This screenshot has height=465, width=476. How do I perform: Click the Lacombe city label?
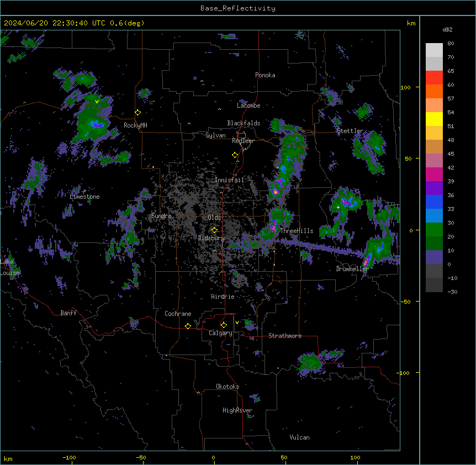click(x=248, y=105)
